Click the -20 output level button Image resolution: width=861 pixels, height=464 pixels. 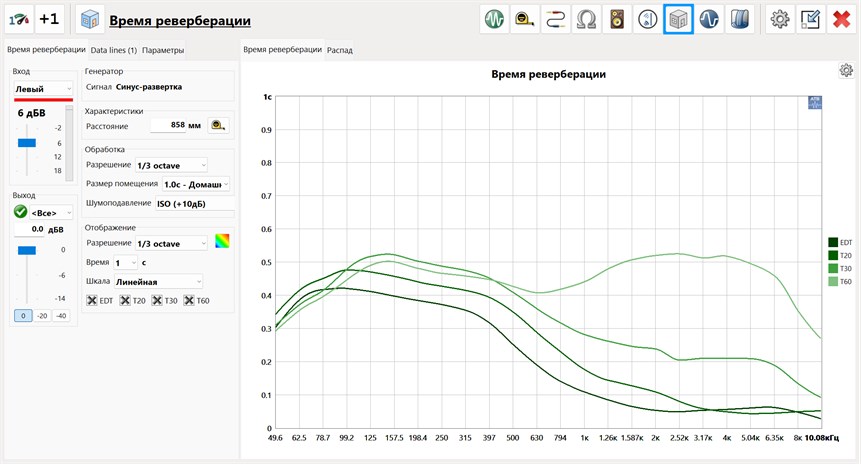42,316
